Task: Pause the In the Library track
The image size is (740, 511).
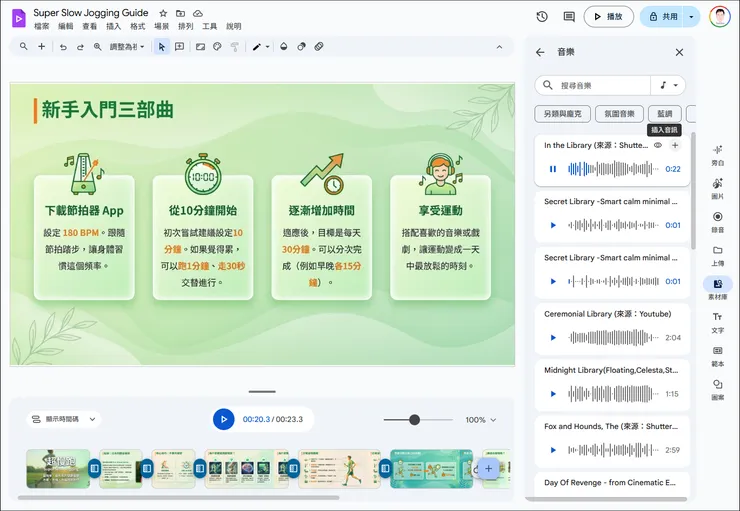Action: [553, 169]
